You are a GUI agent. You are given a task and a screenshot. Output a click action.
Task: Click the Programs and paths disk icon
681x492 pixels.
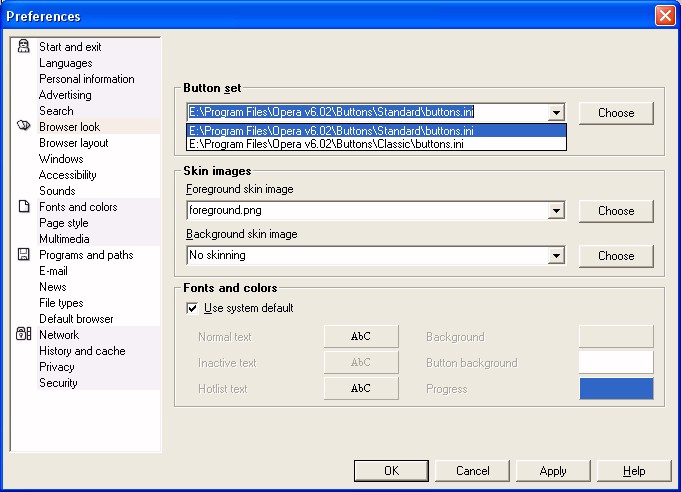(24, 255)
